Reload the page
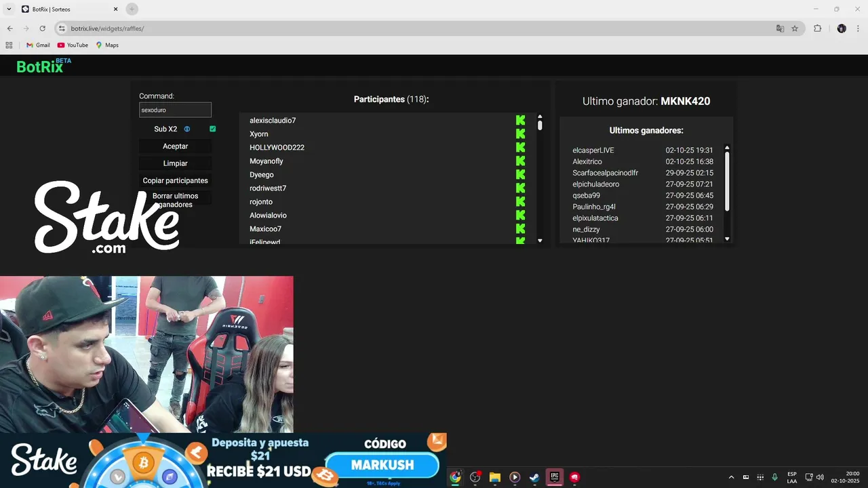 pos(42,28)
